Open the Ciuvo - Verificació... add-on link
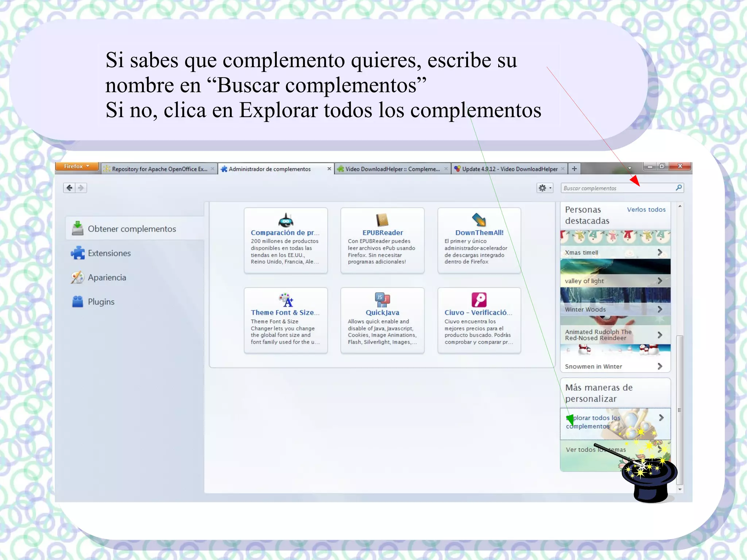This screenshot has height=560, width=747. pyautogui.click(x=478, y=312)
